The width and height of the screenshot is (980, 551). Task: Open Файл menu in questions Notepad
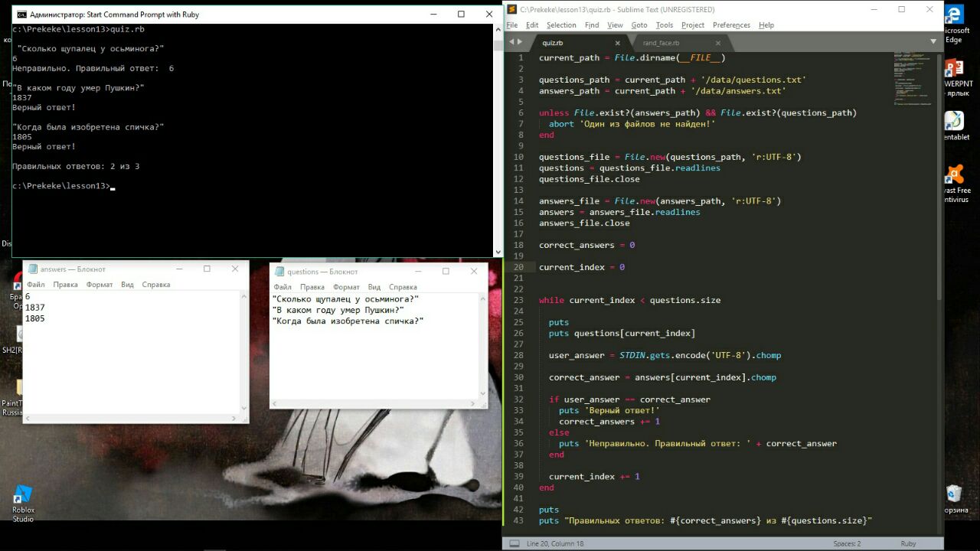[283, 287]
